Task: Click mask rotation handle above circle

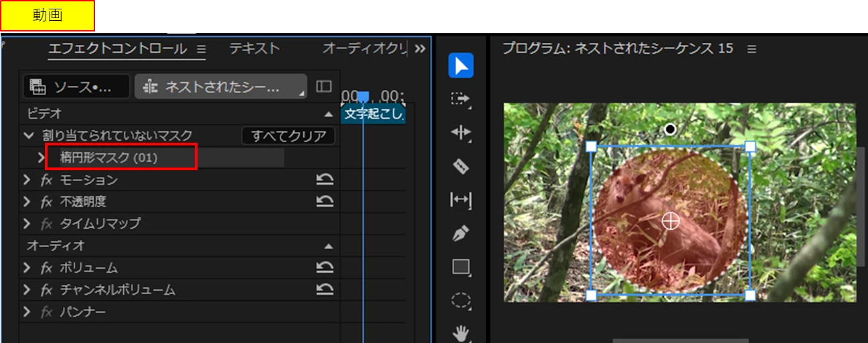Action: [x=670, y=129]
